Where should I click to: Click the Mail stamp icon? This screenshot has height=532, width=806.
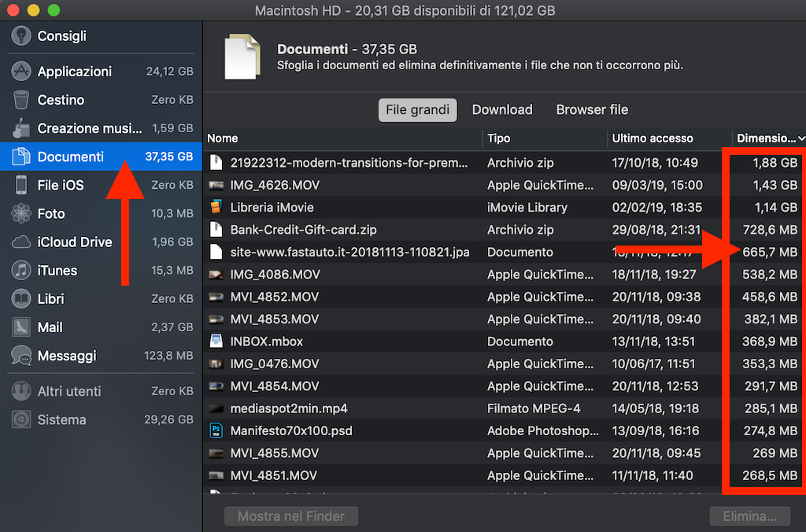21,327
